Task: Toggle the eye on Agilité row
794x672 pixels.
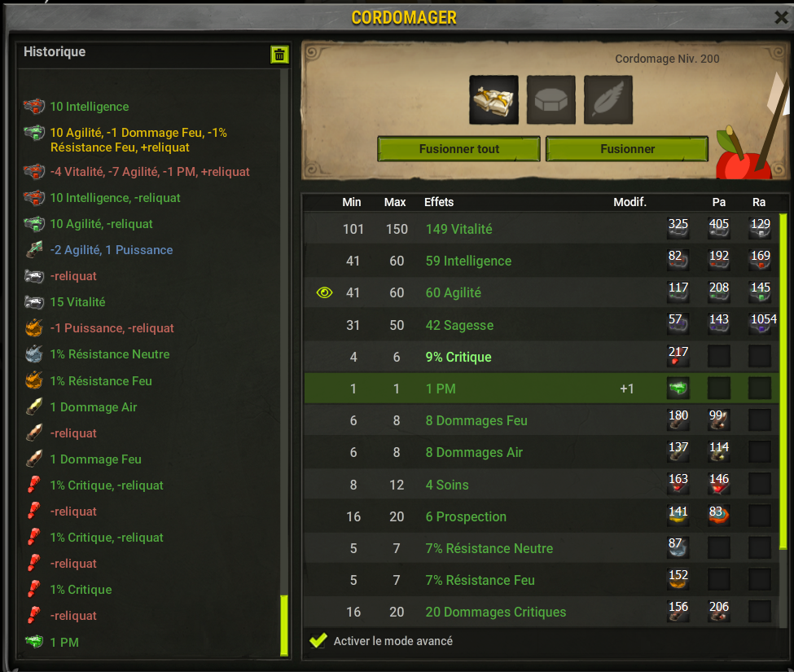Action: click(324, 292)
